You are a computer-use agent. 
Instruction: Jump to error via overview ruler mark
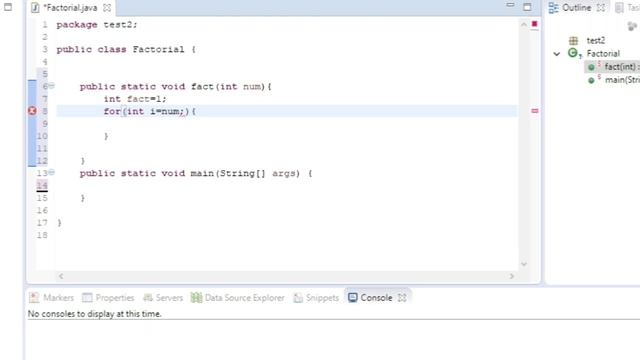(x=534, y=111)
